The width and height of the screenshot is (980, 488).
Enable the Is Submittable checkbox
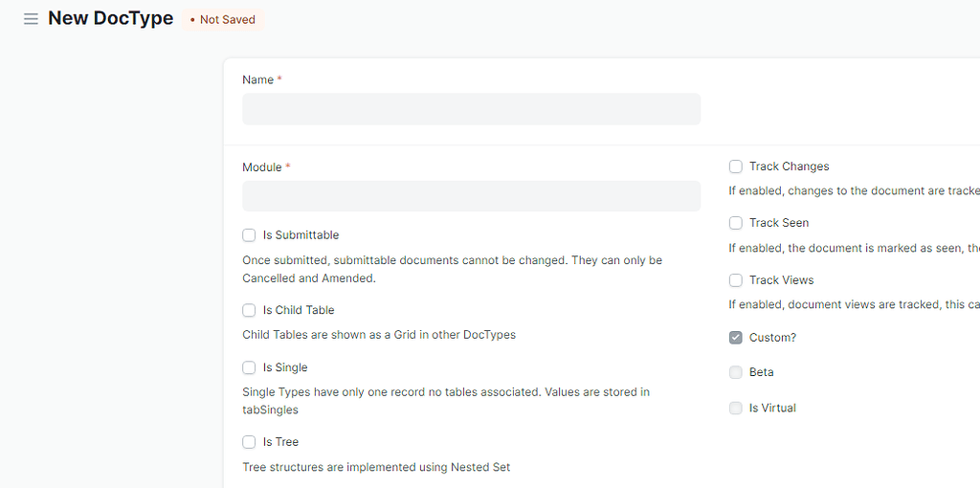(x=249, y=235)
